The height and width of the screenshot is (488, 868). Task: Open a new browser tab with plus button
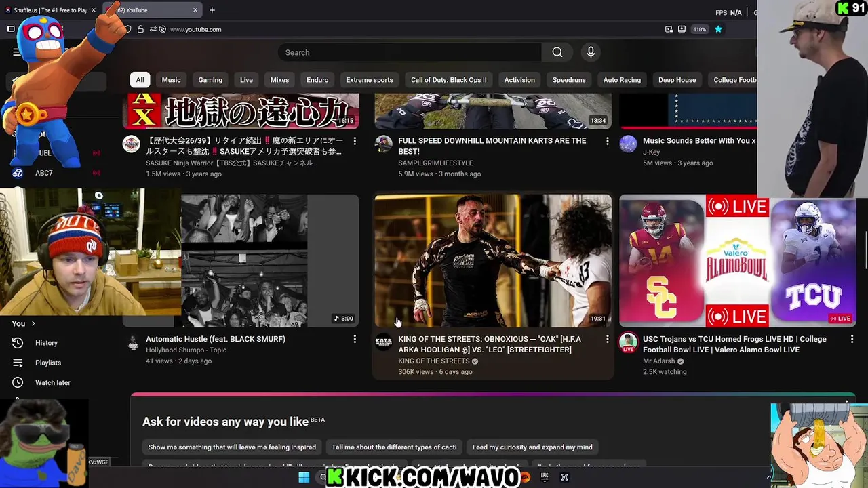pos(212,10)
